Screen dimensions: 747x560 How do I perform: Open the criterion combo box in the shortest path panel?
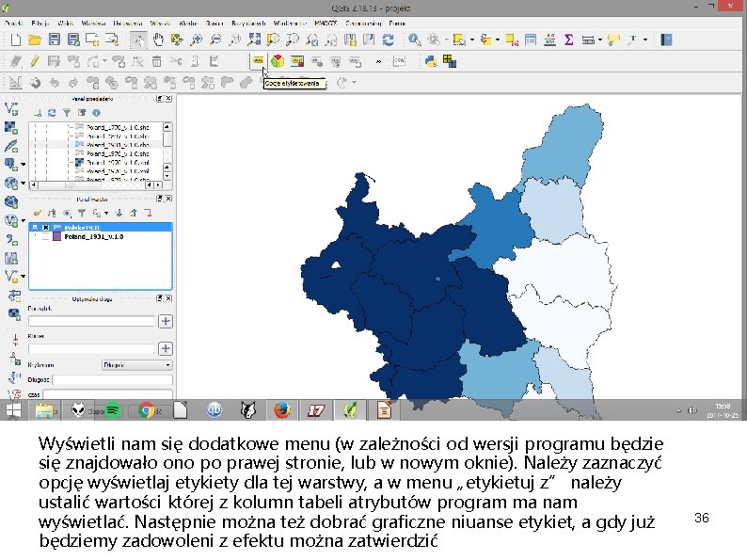click(x=137, y=365)
